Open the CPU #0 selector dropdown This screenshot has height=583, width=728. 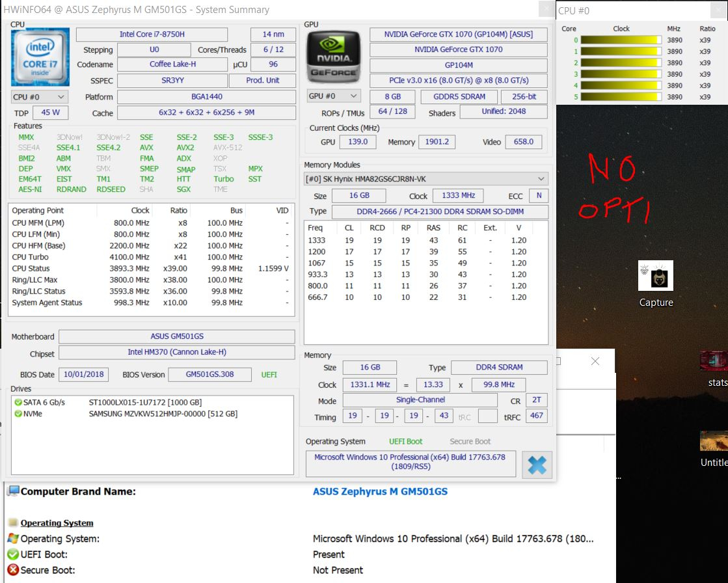pos(40,97)
